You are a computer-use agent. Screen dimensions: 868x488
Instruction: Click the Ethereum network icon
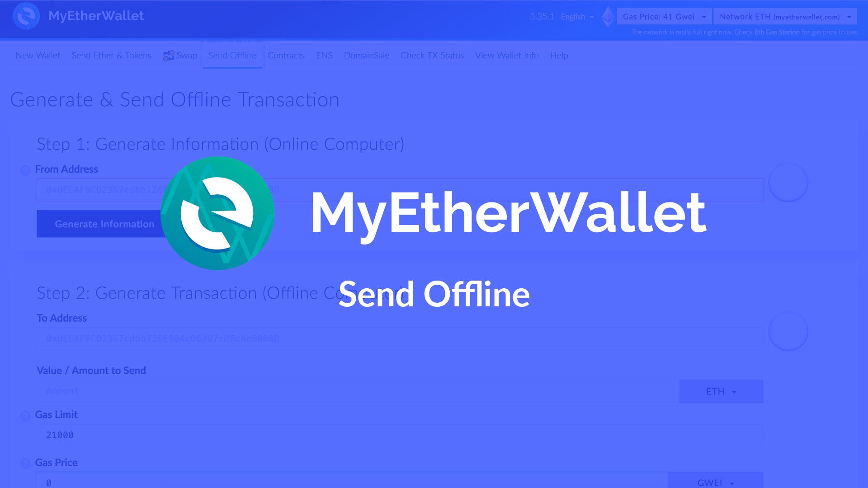[x=608, y=16]
